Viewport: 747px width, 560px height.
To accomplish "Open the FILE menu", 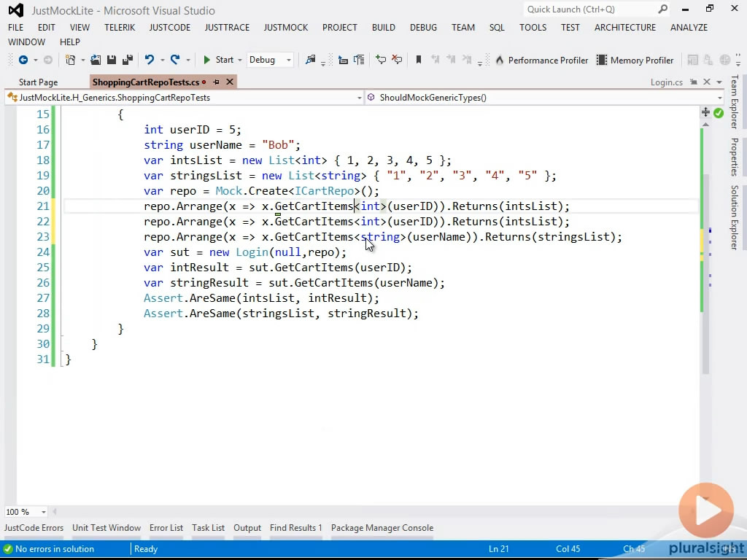I will point(16,28).
